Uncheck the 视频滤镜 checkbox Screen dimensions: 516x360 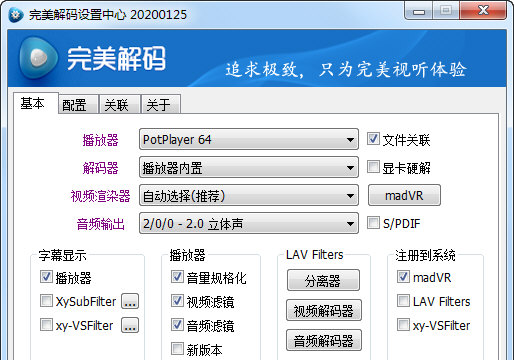[177, 301]
